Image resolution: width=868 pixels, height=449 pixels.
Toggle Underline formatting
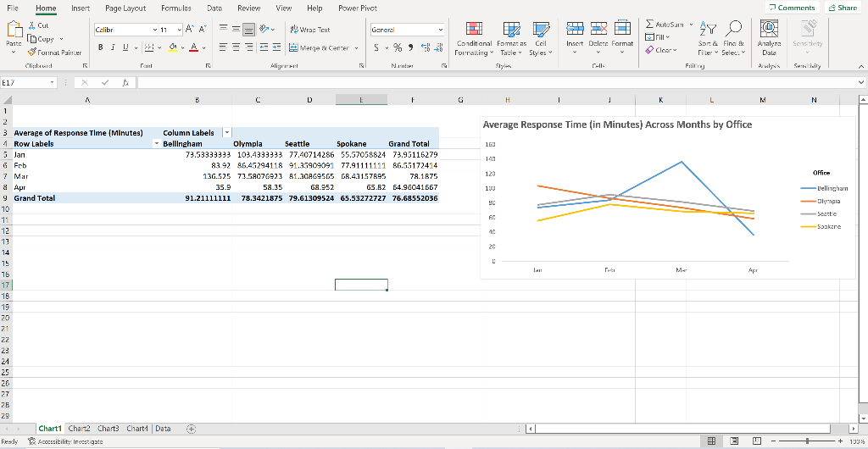coord(125,47)
